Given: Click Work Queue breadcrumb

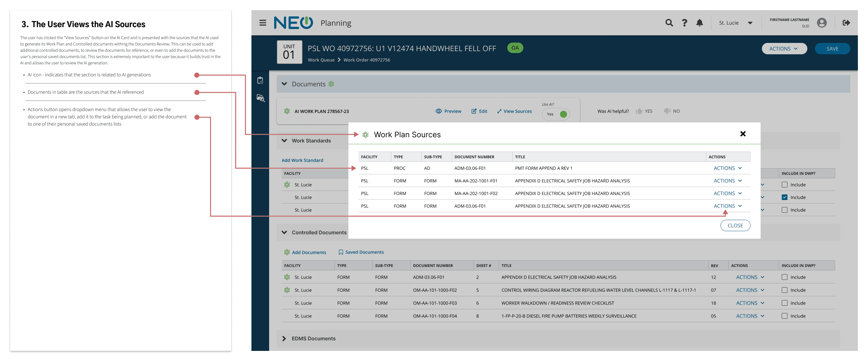Looking at the screenshot, I should pos(321,60).
